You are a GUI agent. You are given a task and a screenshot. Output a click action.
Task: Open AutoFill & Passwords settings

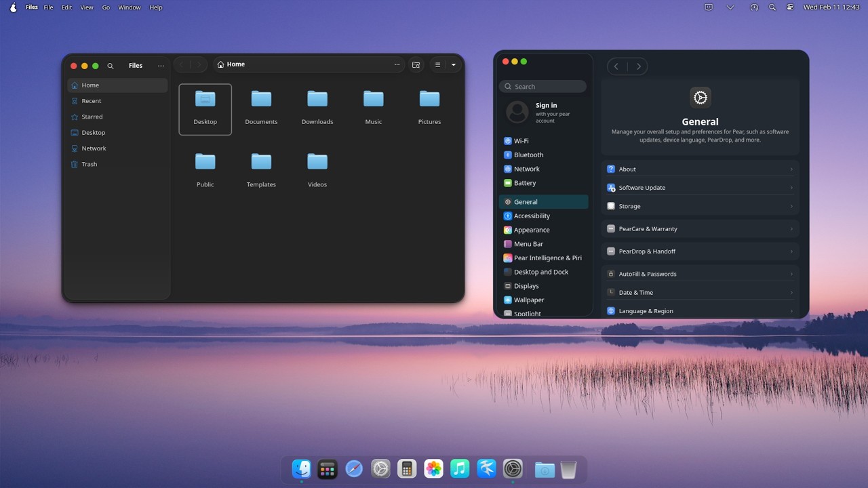(x=700, y=274)
